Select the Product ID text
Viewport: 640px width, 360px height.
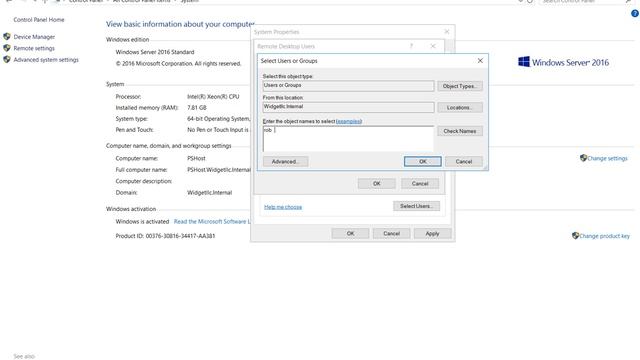point(165,236)
